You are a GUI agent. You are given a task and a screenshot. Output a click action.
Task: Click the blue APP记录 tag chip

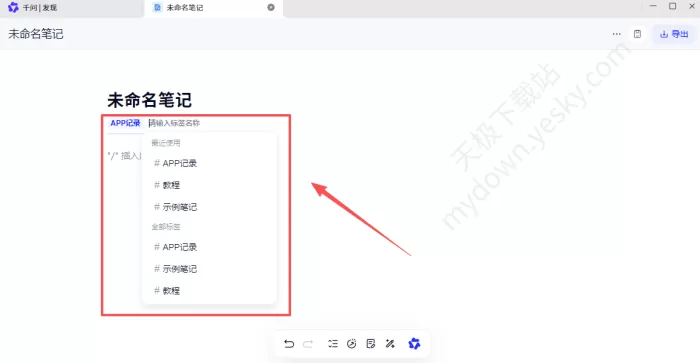(x=125, y=123)
